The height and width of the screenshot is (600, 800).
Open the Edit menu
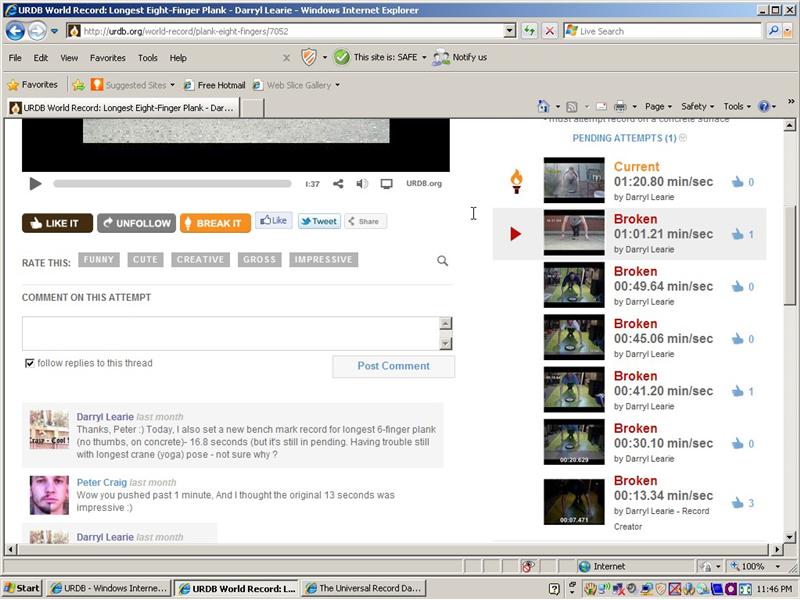tap(40, 58)
